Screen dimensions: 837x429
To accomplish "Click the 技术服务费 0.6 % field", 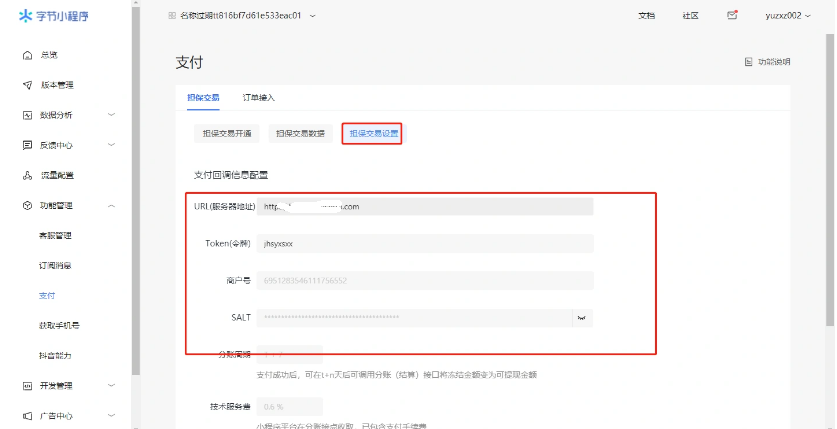I will (x=290, y=407).
